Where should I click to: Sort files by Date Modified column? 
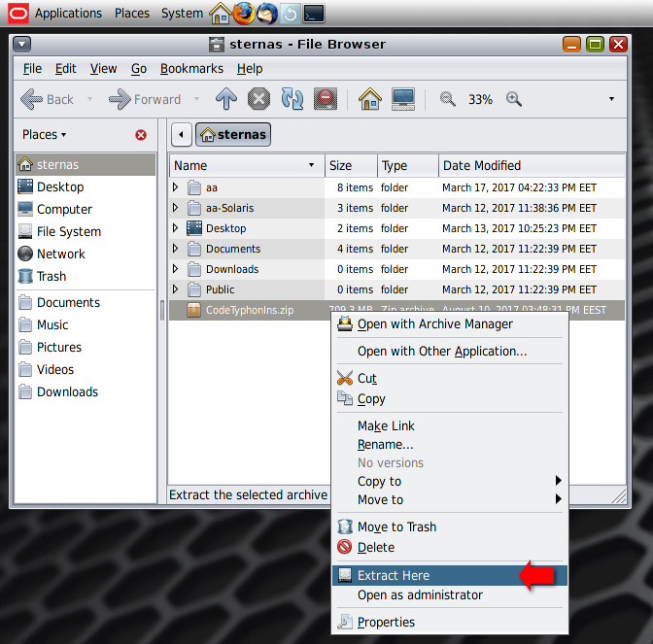click(x=482, y=166)
